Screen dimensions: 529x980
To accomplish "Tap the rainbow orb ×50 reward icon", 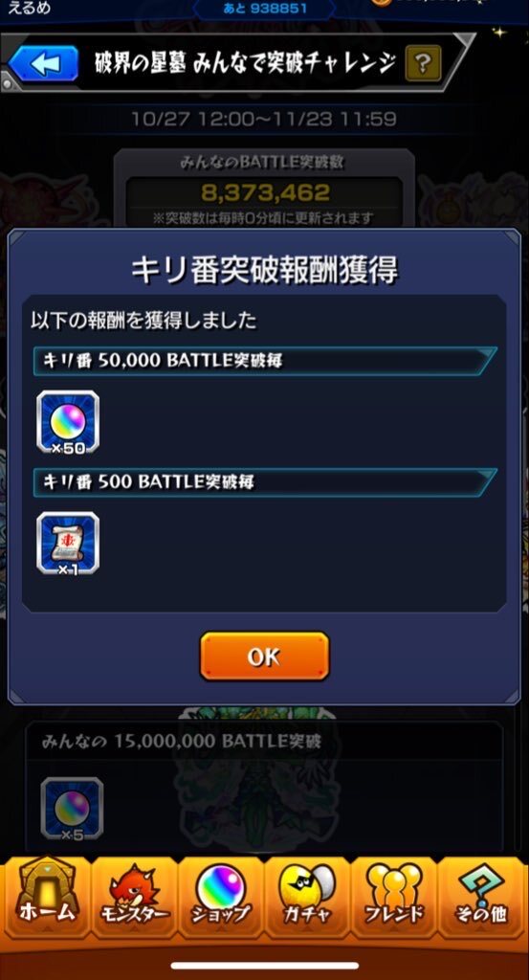I will pos(68,422).
